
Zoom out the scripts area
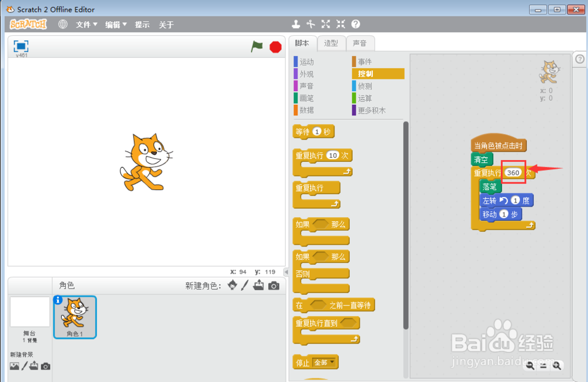[530, 366]
